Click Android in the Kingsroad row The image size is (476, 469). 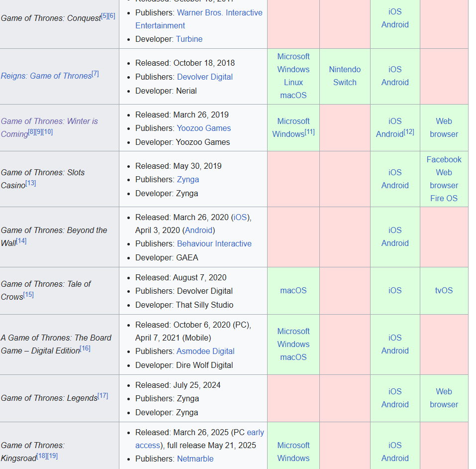tap(395, 459)
